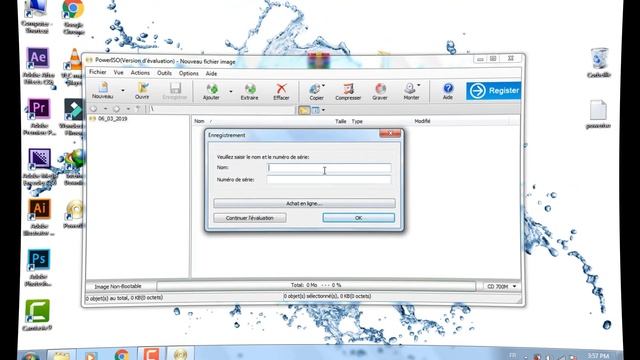Click the Achat en ligne button
The height and width of the screenshot is (360, 640).
coord(304,203)
